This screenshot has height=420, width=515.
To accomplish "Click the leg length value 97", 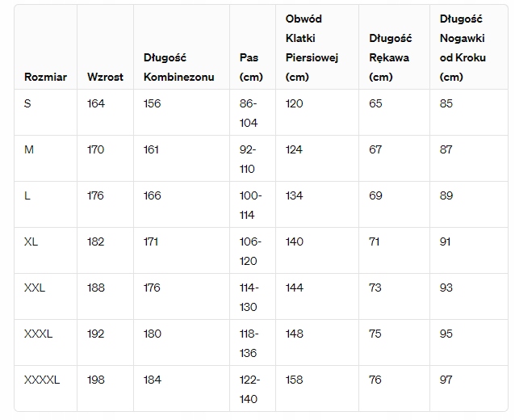I will [x=446, y=380].
